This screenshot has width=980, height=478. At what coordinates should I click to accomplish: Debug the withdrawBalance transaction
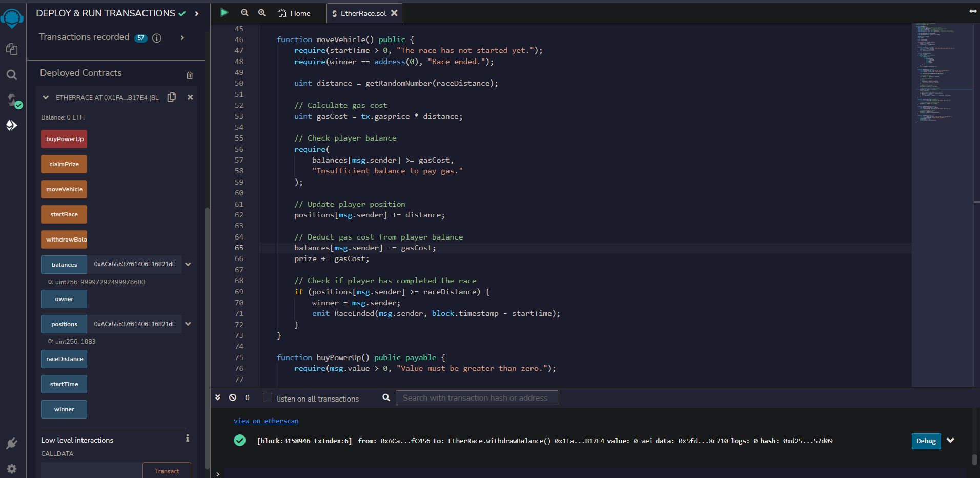[x=926, y=441]
